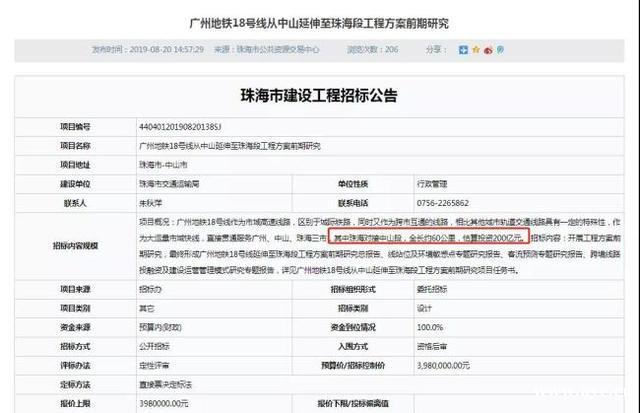Click the teal Tencent Weibo share icon
Screen dimensions: 640x413
(500, 50)
